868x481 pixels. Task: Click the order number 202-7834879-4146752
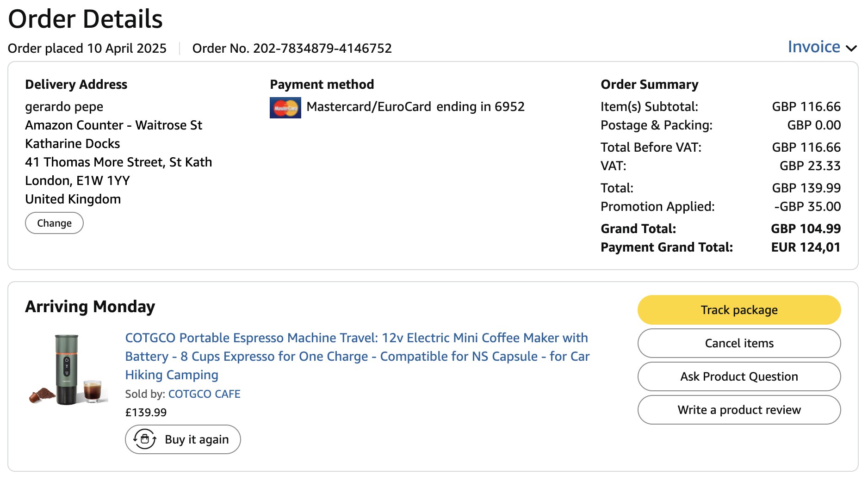click(322, 49)
